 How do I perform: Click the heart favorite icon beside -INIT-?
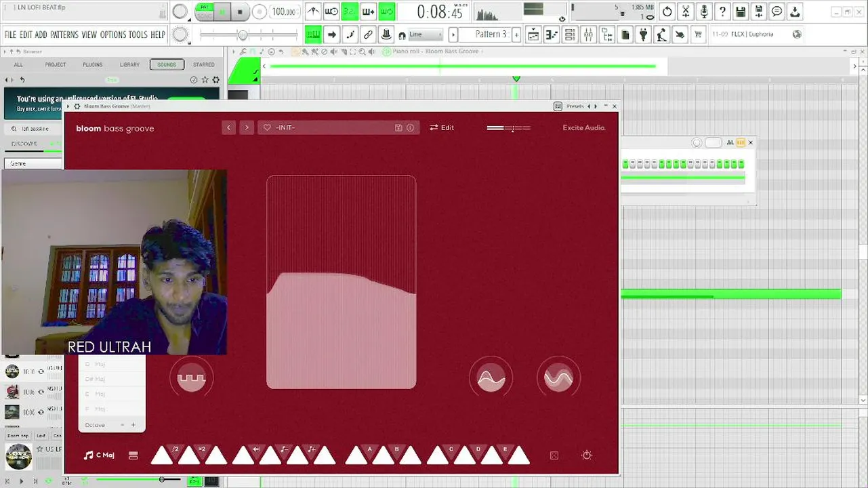pos(267,127)
